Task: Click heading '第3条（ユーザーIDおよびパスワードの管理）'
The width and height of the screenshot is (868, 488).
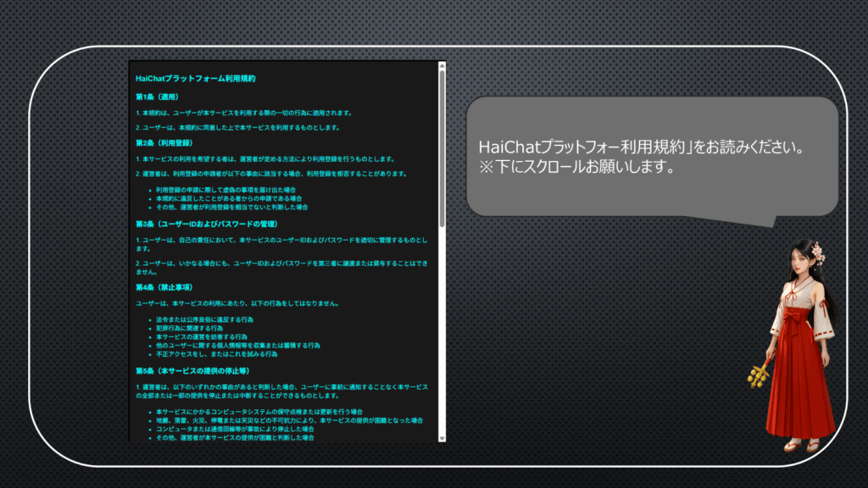Action: [x=207, y=224]
